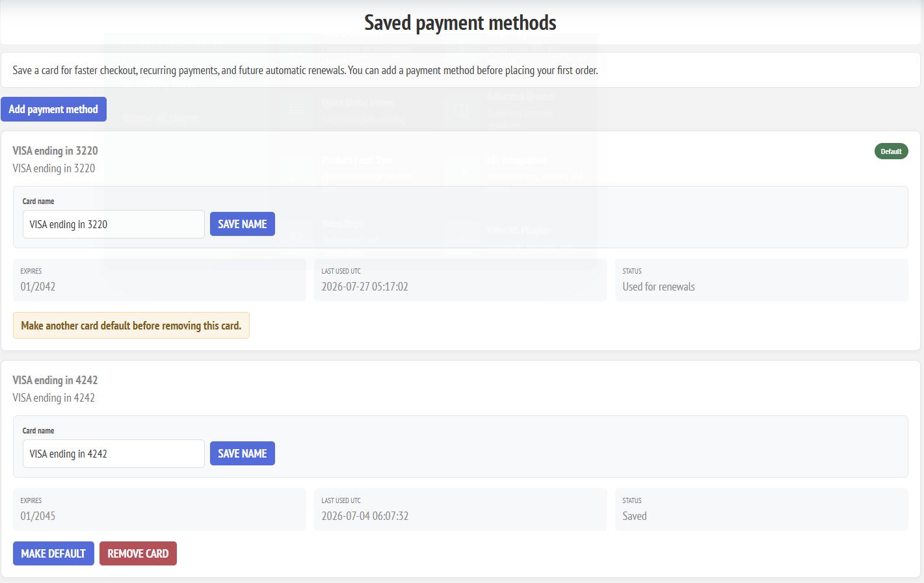
Task: Save name for VISA ending in 3220
Action: pyautogui.click(x=243, y=224)
